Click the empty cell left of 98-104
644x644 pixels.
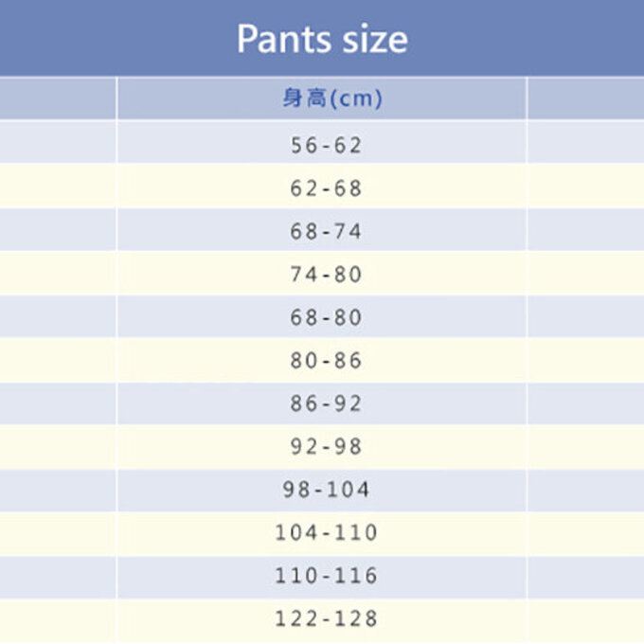click(57, 490)
